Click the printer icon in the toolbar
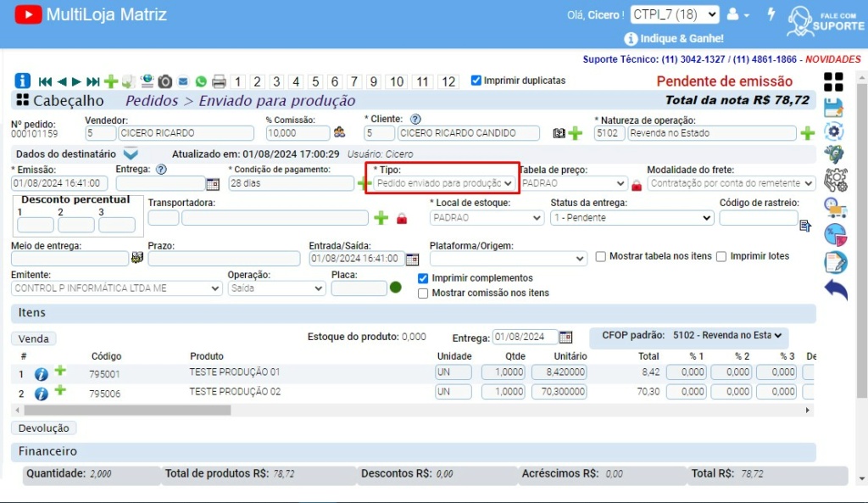Viewport: 868px width, 503px height. tap(219, 81)
